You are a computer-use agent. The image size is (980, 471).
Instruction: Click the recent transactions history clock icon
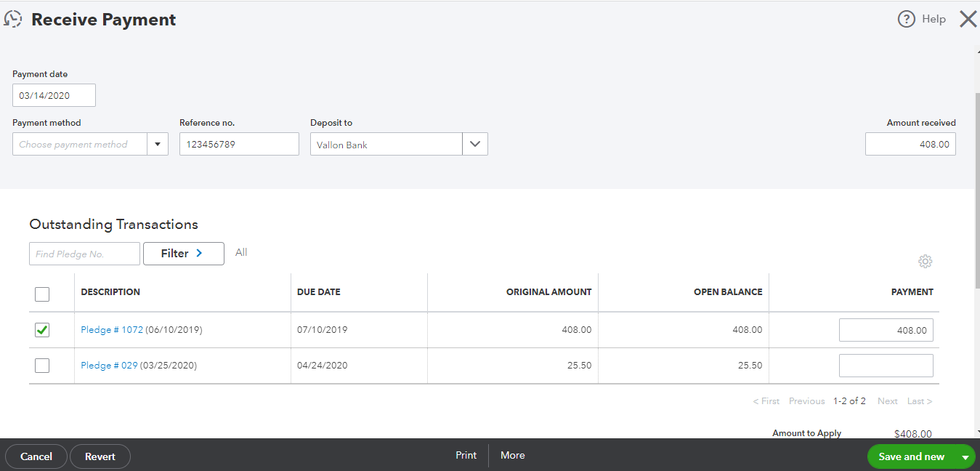pyautogui.click(x=13, y=20)
